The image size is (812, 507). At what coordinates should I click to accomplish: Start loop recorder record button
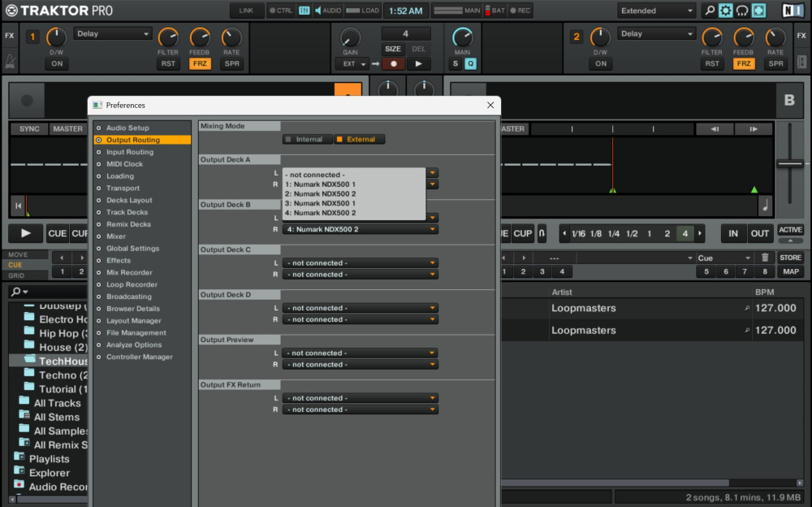pyautogui.click(x=394, y=63)
